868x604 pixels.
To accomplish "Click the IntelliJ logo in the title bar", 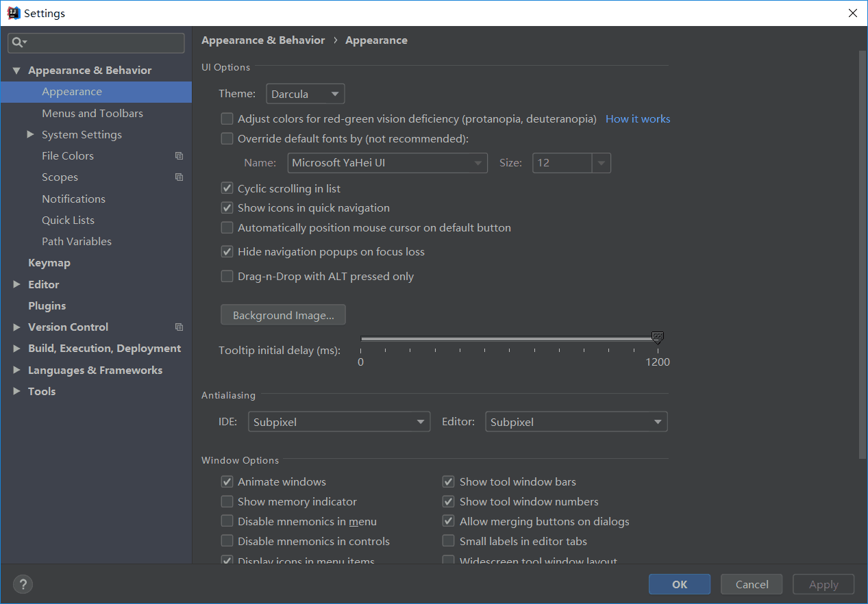I will [13, 12].
